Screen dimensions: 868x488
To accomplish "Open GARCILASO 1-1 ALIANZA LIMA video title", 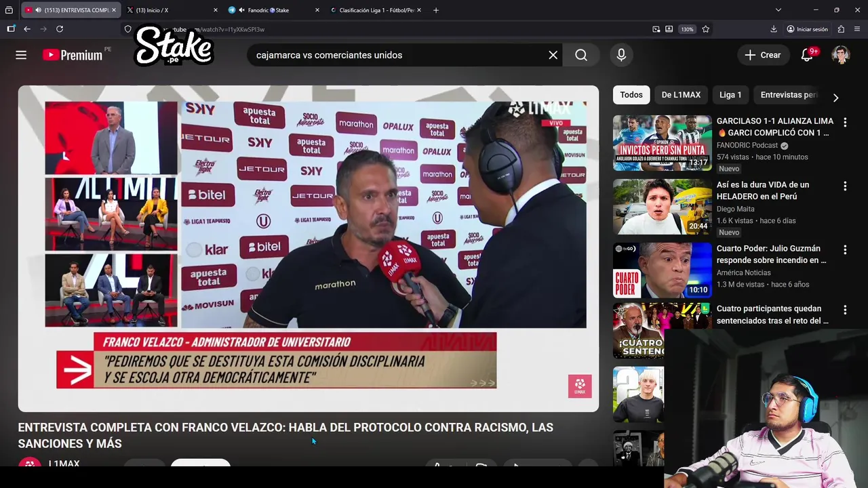I will 775,127.
